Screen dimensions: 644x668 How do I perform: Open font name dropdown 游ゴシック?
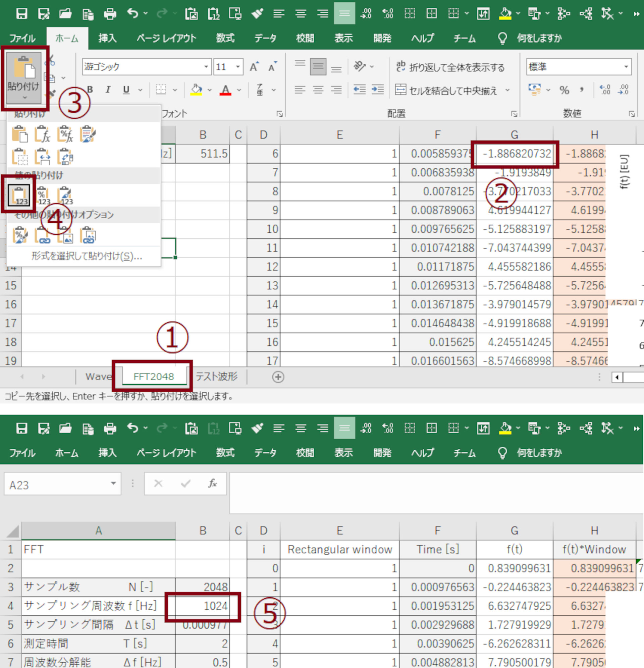tap(206, 66)
